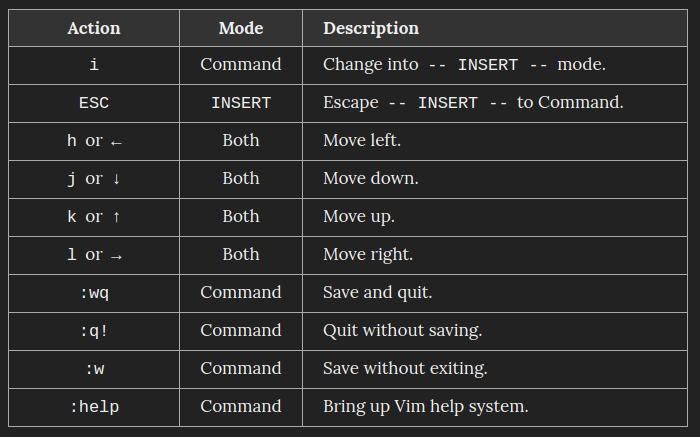Select the 'i' action cell
The height and width of the screenshot is (437, 700).
(94, 65)
